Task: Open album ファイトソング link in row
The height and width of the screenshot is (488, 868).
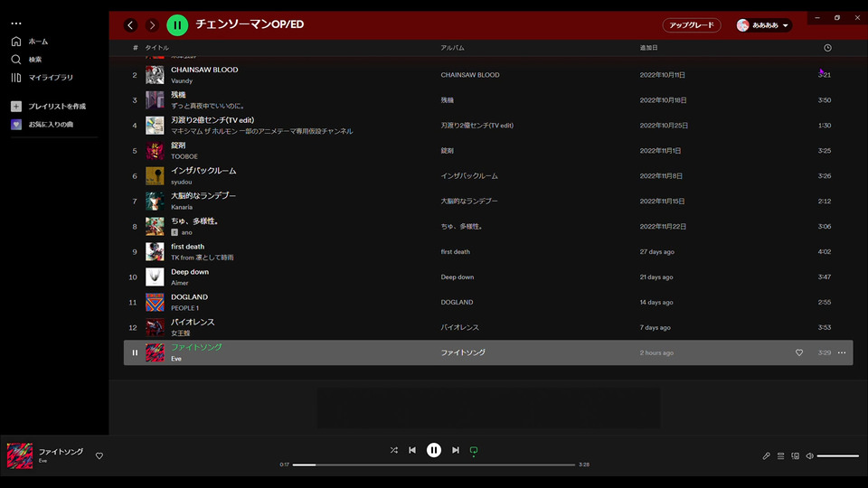Action: coord(463,352)
